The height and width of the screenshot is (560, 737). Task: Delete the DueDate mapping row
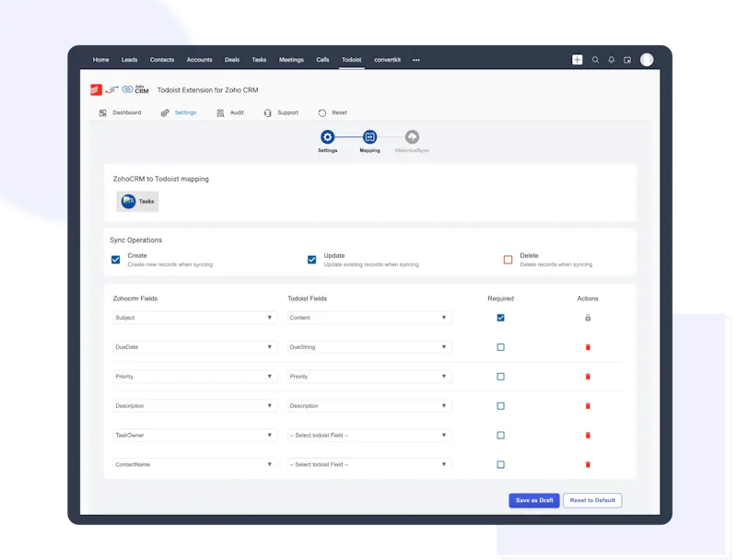588,347
